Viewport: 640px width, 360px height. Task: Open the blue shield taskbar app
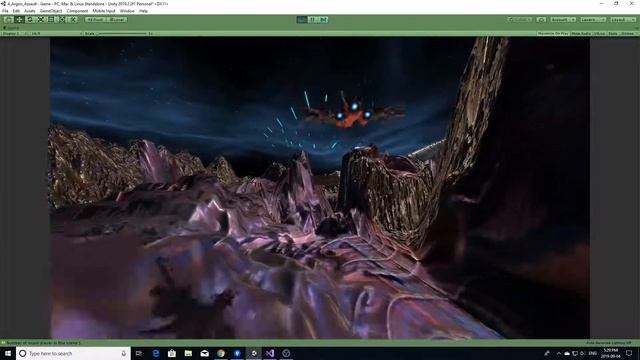tap(237, 353)
